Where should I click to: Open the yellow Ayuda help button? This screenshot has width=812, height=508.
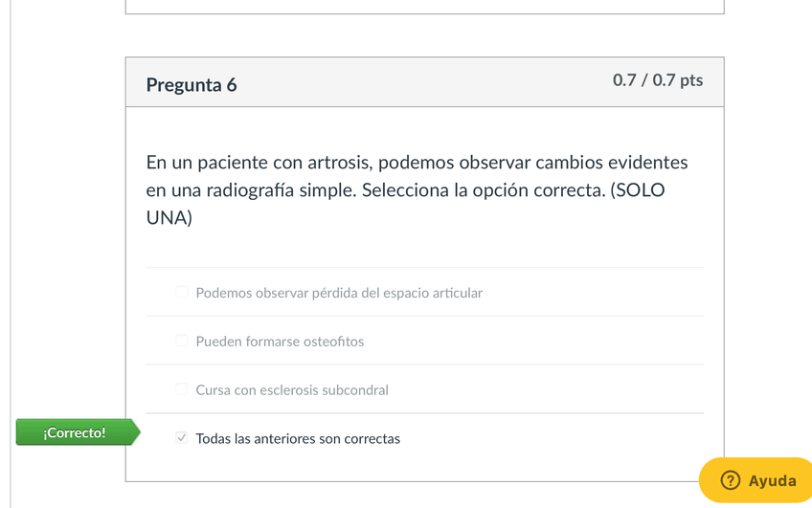click(x=756, y=480)
